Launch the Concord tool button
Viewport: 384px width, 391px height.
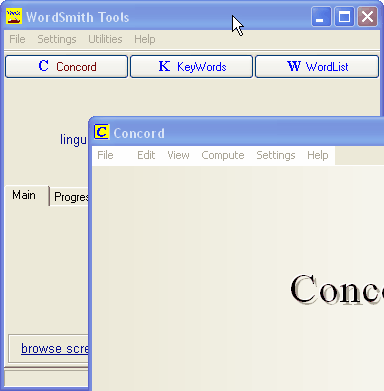pyautogui.click(x=67, y=67)
